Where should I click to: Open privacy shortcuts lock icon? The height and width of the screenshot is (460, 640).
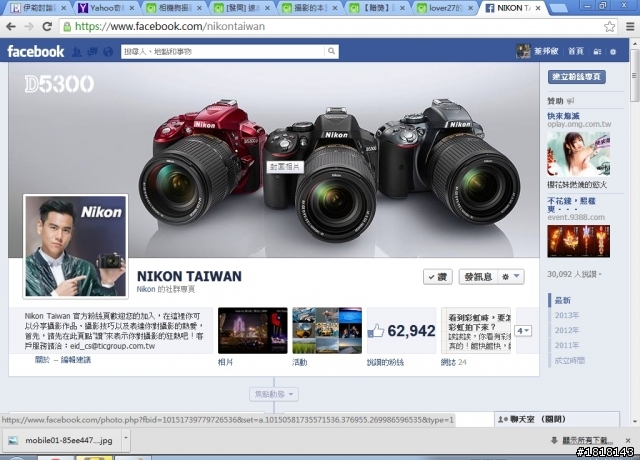coord(597,51)
